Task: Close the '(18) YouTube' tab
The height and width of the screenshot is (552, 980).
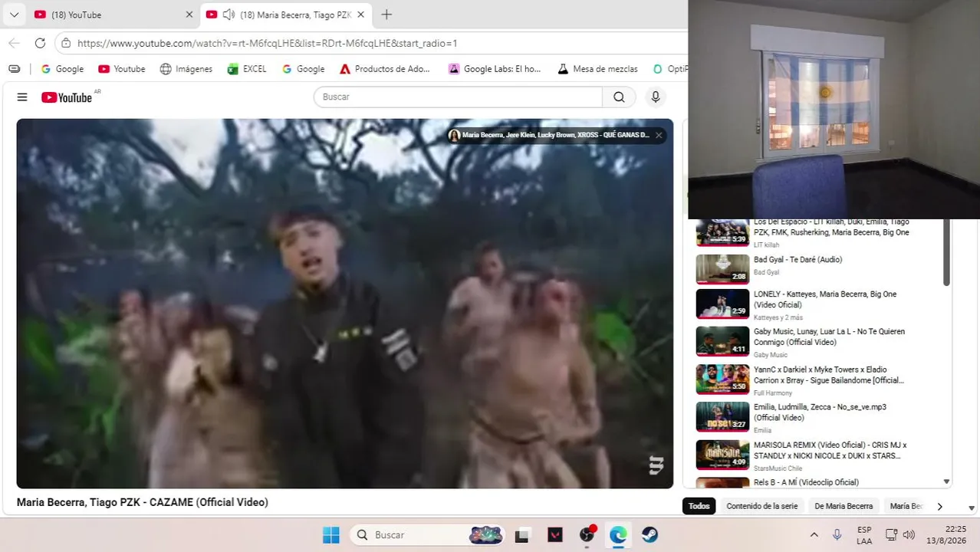Action: coord(189,15)
